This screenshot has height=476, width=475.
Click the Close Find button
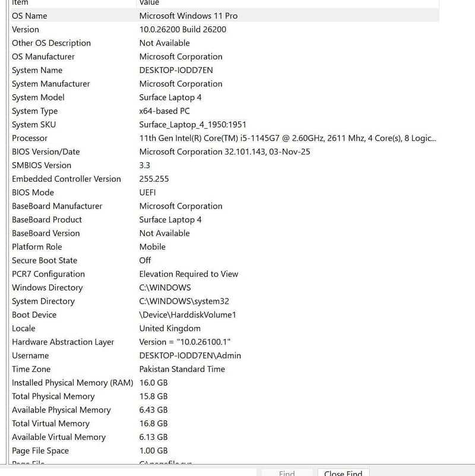[343, 473]
